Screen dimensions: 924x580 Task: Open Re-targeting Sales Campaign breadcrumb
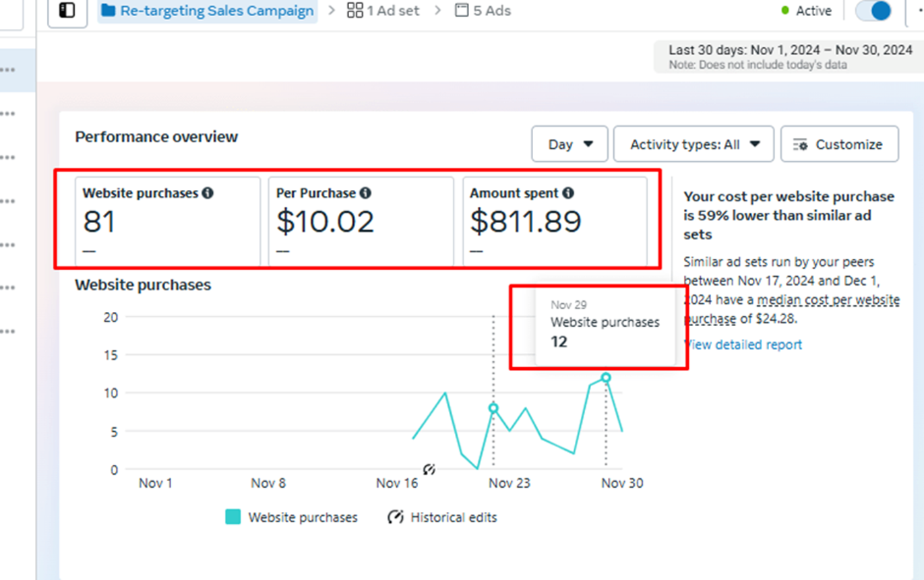pos(216,11)
